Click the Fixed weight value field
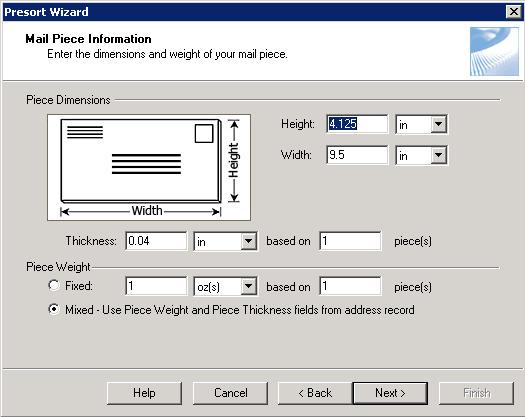 coord(156,286)
